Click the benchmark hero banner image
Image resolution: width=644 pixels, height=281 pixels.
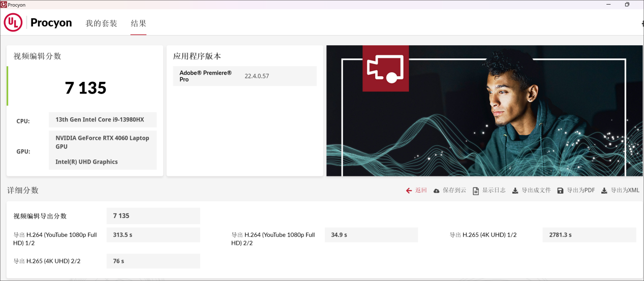508,127
